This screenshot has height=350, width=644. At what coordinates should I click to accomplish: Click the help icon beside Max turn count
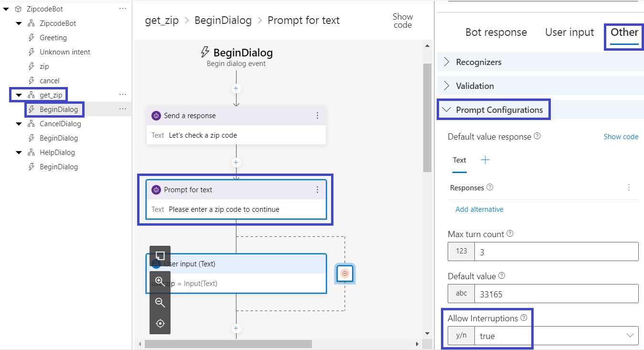[x=510, y=233]
